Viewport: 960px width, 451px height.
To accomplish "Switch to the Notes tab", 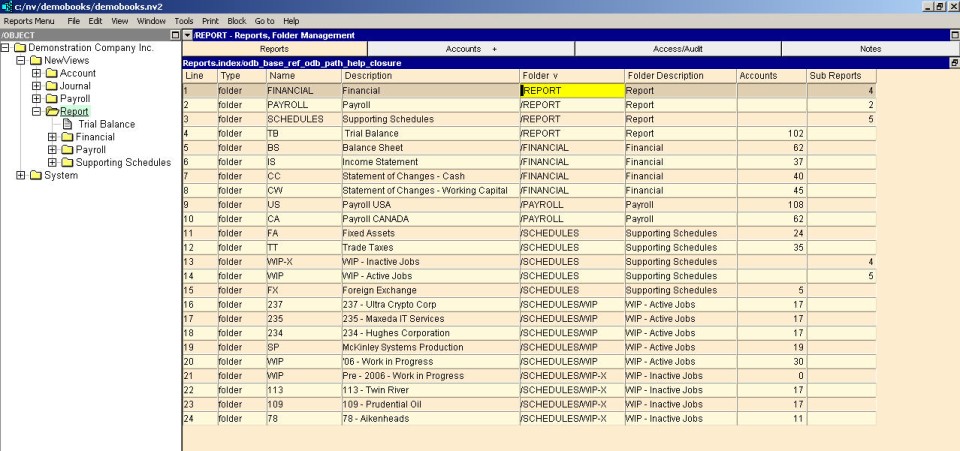I will pos(869,48).
